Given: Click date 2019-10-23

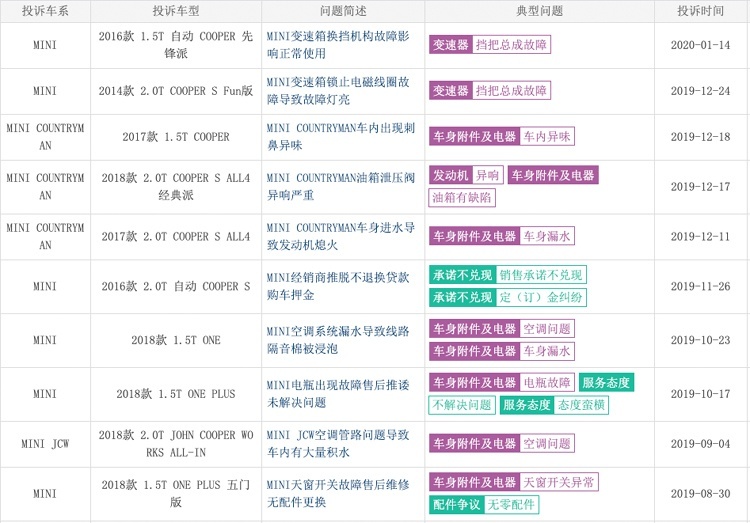Looking at the screenshot, I should tap(700, 340).
